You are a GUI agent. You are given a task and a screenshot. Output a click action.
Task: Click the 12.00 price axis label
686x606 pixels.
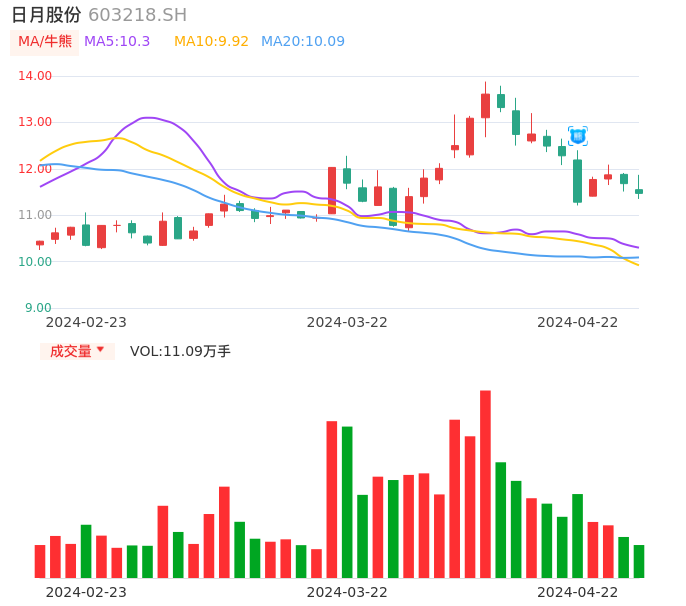point(36,169)
